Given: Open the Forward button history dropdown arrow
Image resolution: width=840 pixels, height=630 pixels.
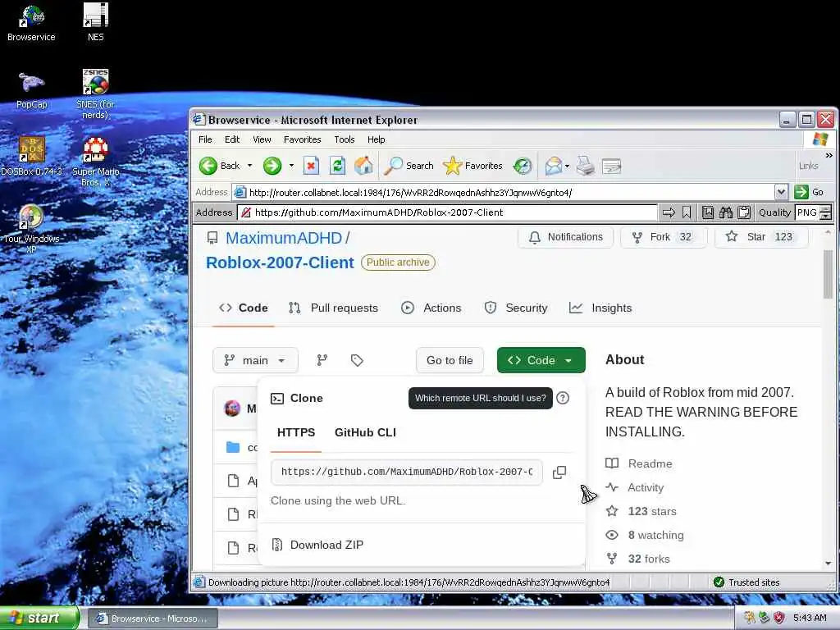Looking at the screenshot, I should point(291,166).
